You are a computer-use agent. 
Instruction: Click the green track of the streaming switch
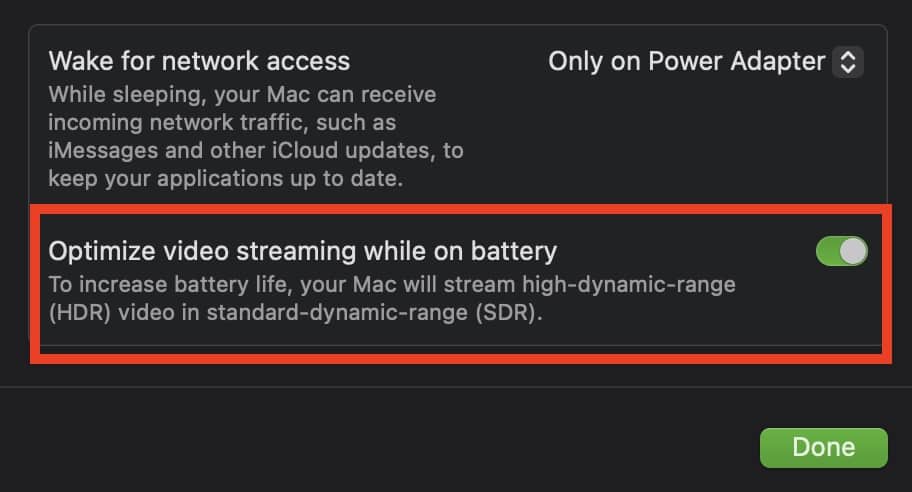point(829,252)
